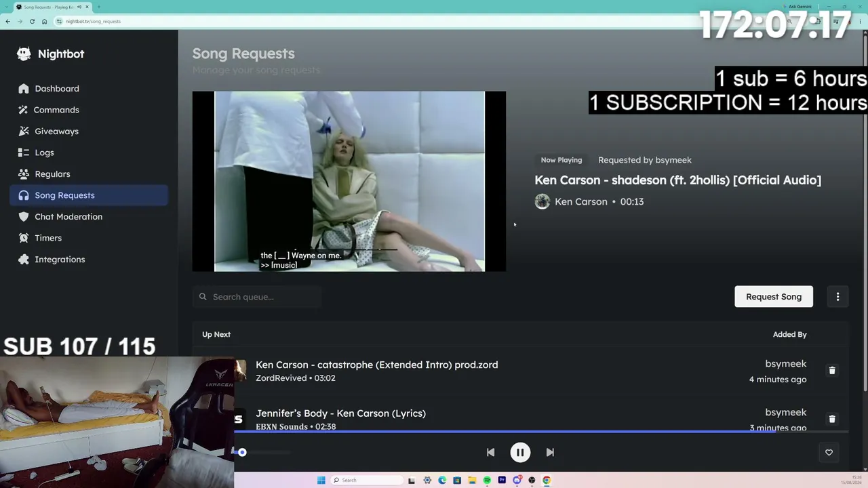Open the three-dot queue options menu
Viewport: 868px width, 488px height.
(837, 297)
